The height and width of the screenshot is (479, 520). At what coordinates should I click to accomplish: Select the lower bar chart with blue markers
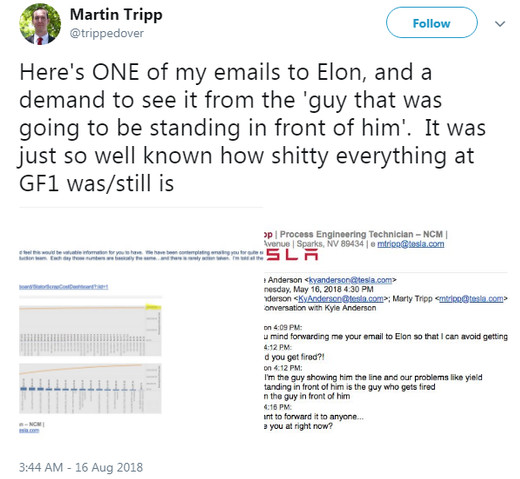pos(90,388)
